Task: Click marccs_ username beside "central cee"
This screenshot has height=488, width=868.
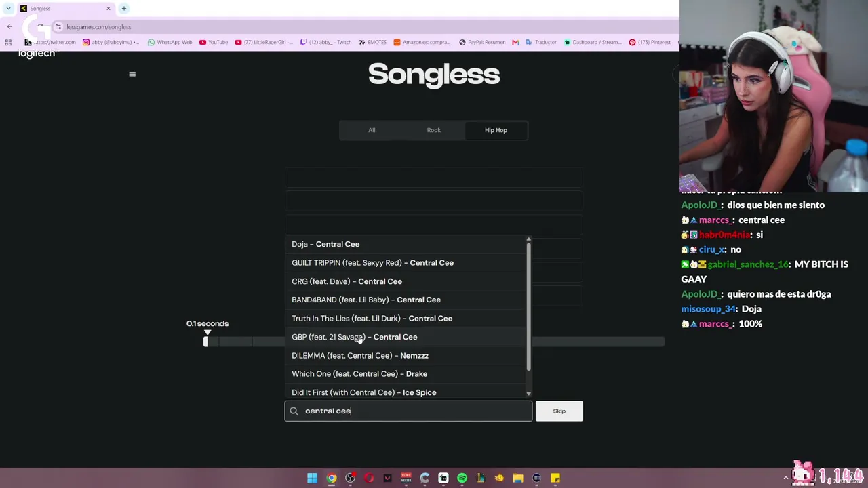Action: (714, 220)
